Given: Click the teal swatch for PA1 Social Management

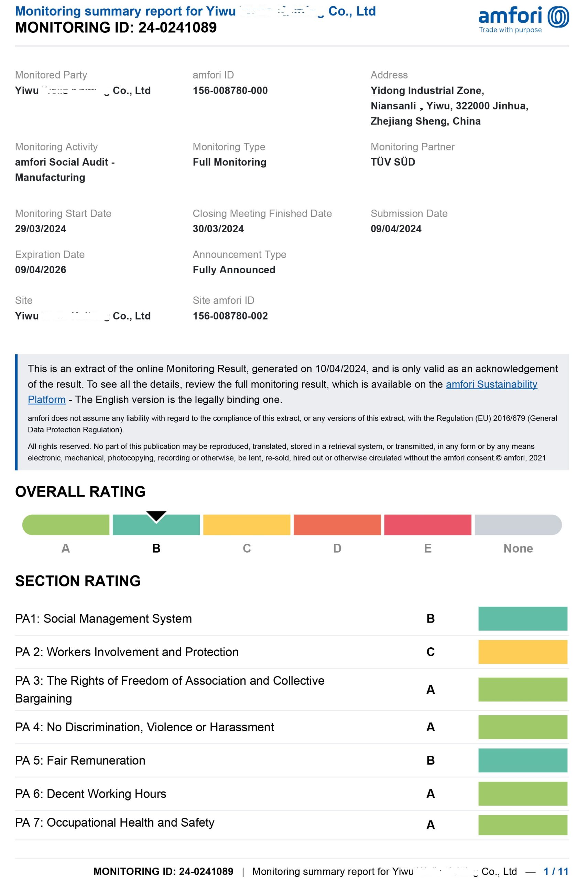Looking at the screenshot, I should [522, 618].
